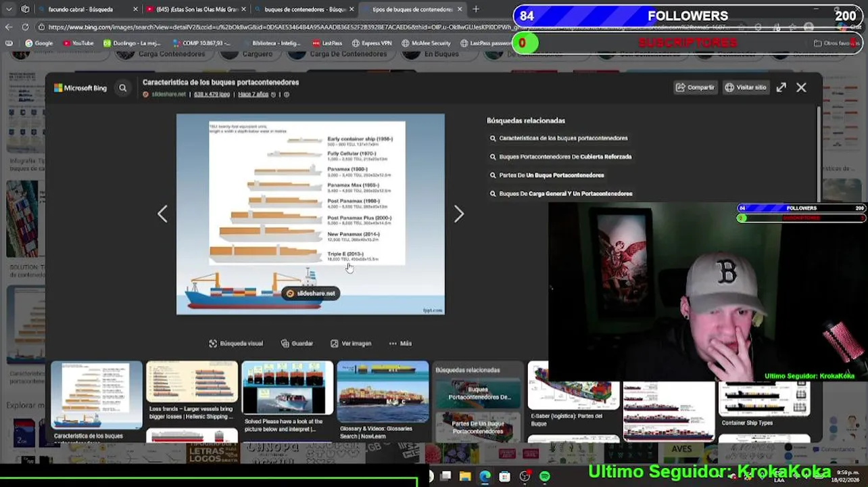
Task: Open Task View on taskbar
Action: 445,477
